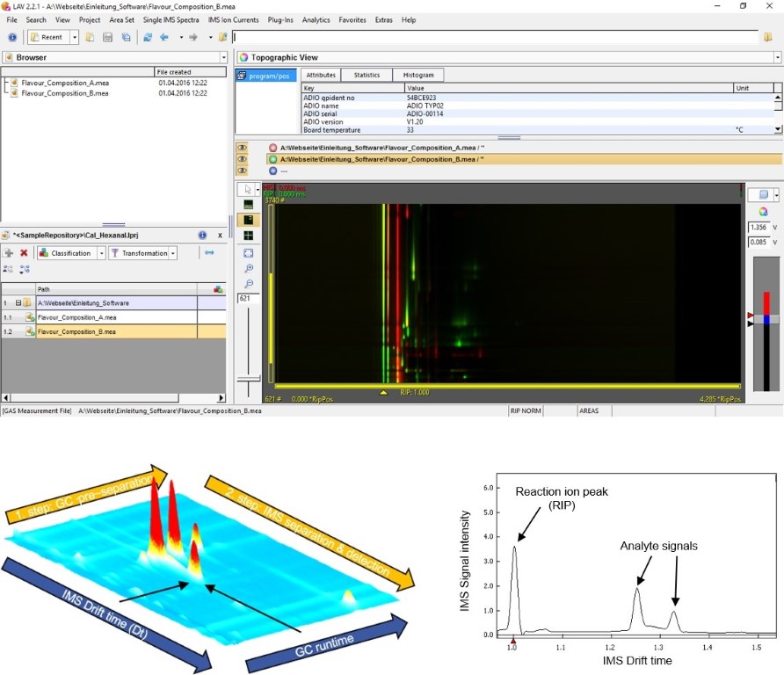
Task: Open the forward history dropdown arrow
Action: point(210,37)
